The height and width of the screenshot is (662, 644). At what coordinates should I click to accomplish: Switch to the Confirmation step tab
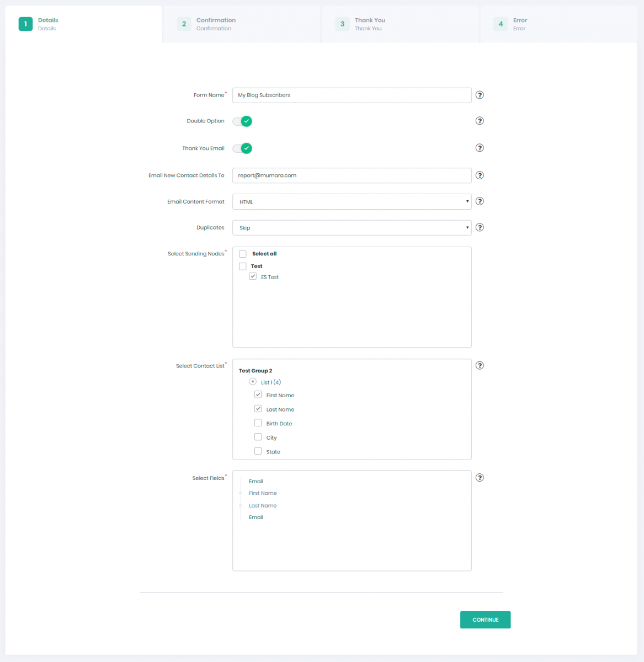pyautogui.click(x=215, y=24)
